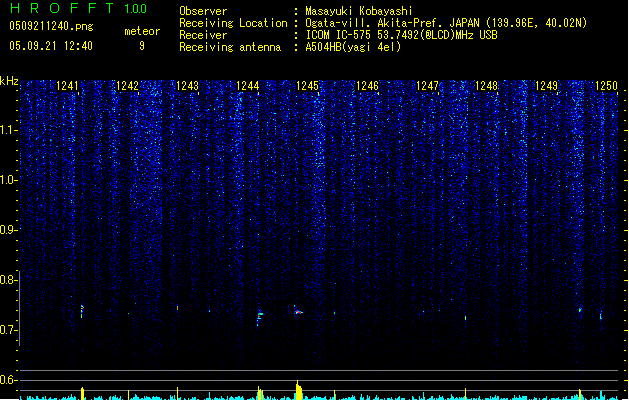Click the 1246 time marker
This screenshot has width=629, height=400.
367,85
